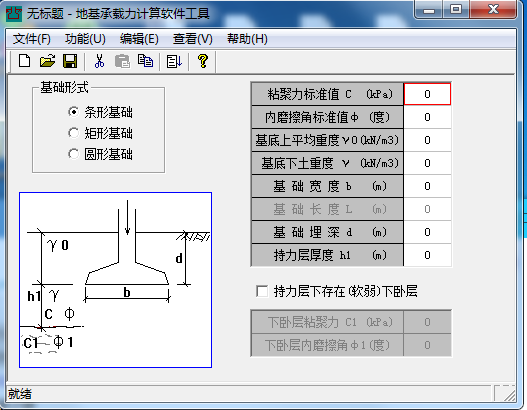Open the 编辑(E) menu
527x410 pixels.
(x=139, y=39)
